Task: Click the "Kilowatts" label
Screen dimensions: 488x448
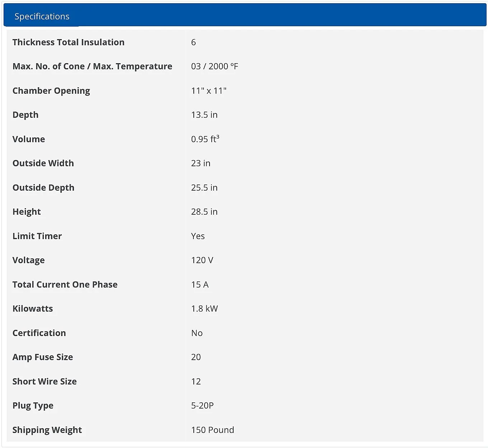Action: [33, 309]
